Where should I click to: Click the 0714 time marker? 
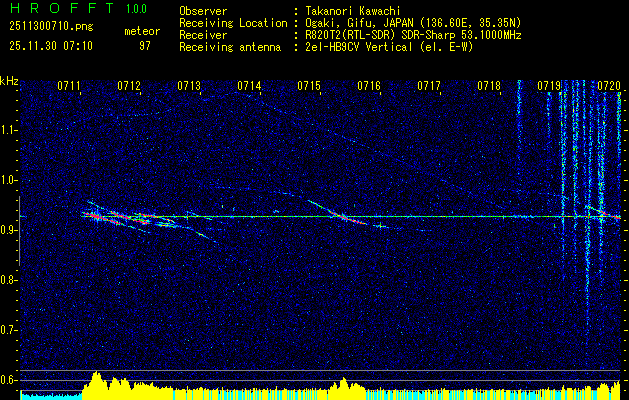tap(249, 86)
